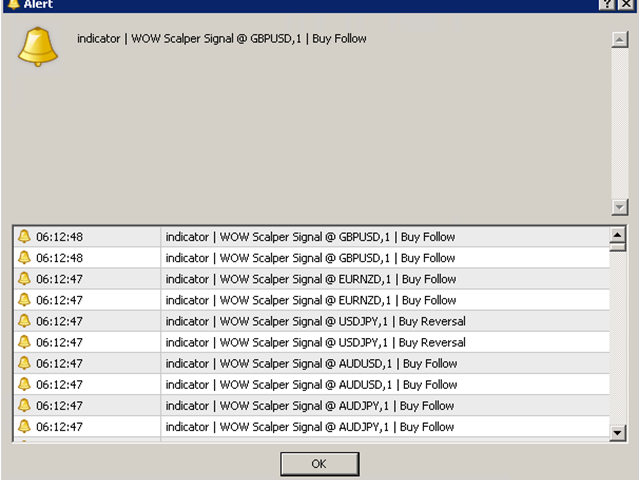Click the bell icon of the lower AUDJPY row
640x480 pixels.
coord(24,427)
